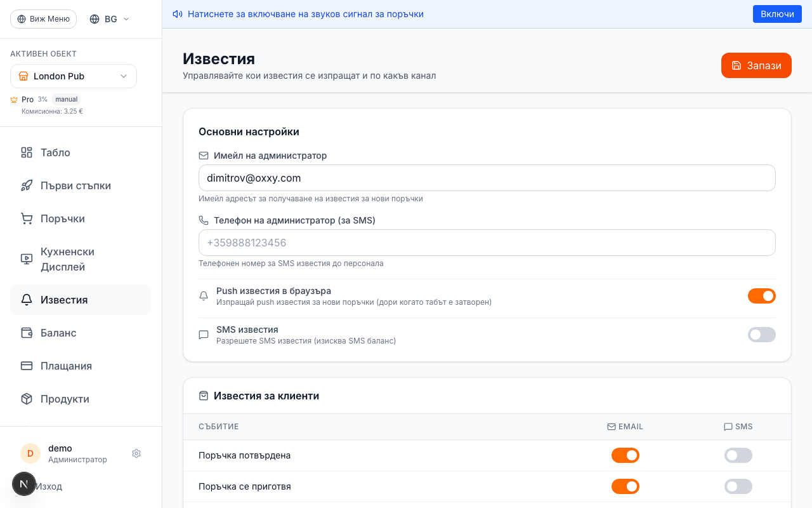Open Баланс via the wallet icon
The height and width of the screenshot is (508, 812).
26,333
